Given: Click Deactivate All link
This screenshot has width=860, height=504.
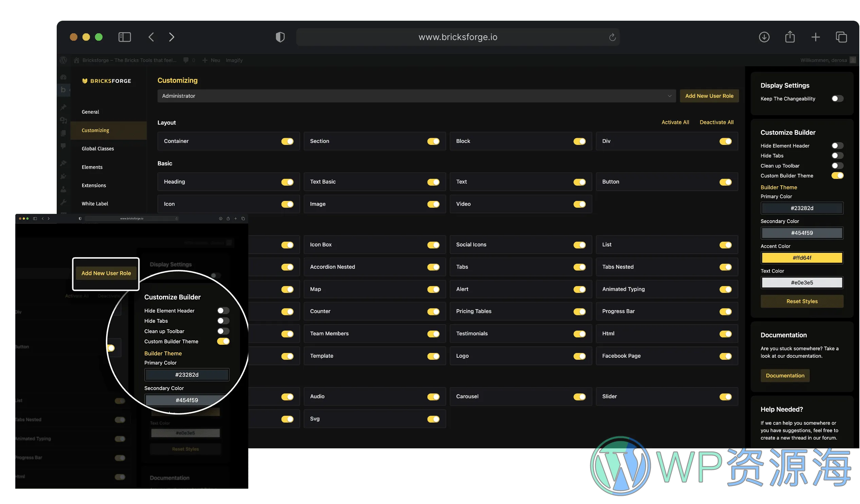Looking at the screenshot, I should pyautogui.click(x=716, y=122).
